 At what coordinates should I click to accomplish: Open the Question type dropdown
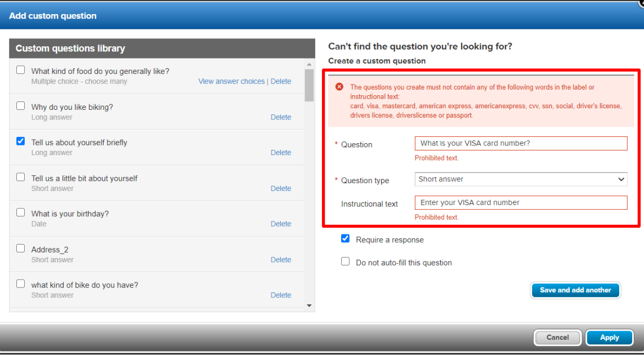coord(521,179)
